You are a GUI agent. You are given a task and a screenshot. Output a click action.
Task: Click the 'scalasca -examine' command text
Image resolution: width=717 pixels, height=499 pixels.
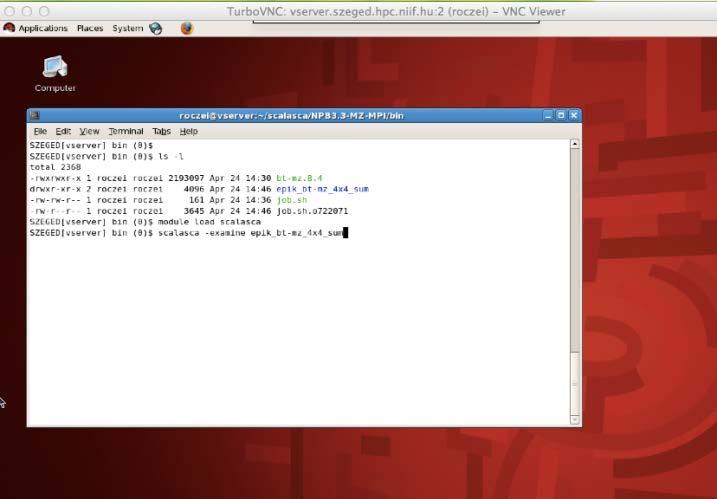point(202,233)
